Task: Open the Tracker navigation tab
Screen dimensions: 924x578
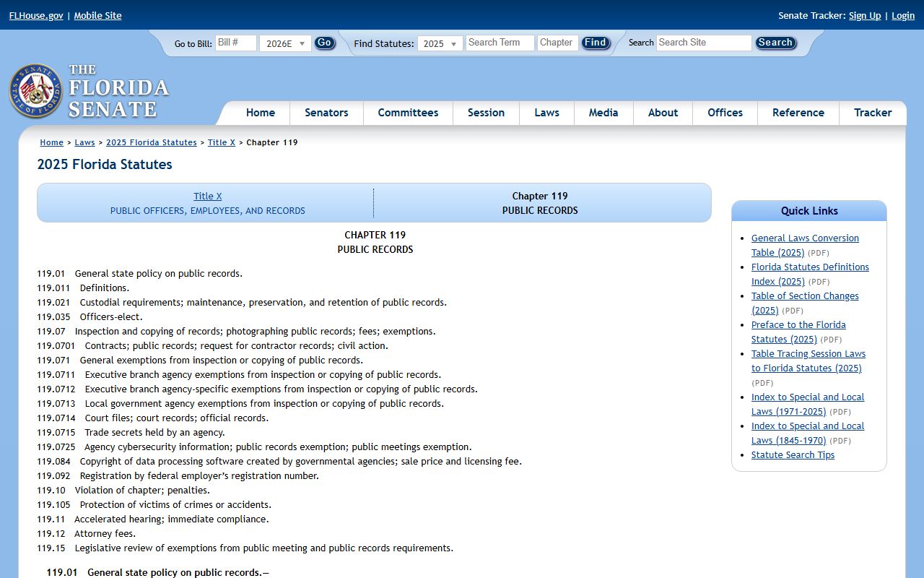Action: [x=873, y=113]
